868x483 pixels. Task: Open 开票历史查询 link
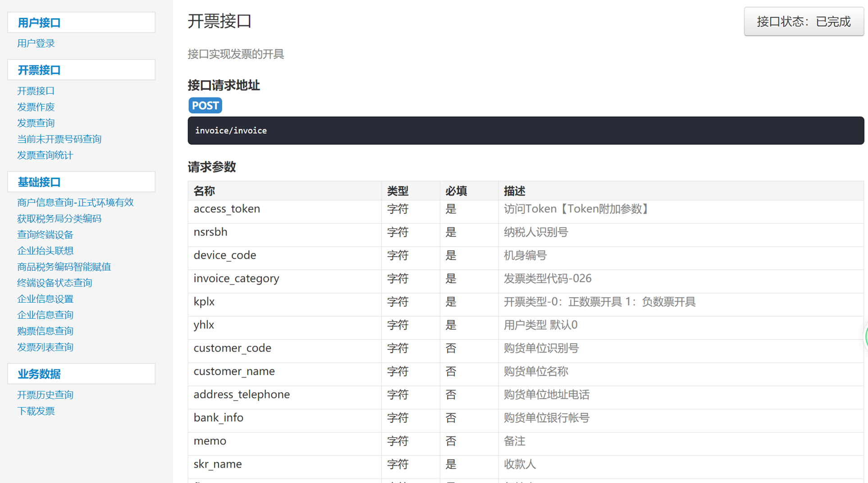45,395
